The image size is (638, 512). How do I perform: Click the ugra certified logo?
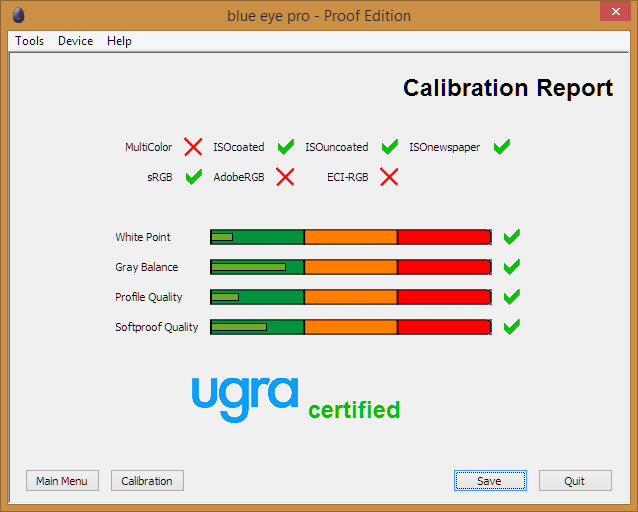coord(295,398)
